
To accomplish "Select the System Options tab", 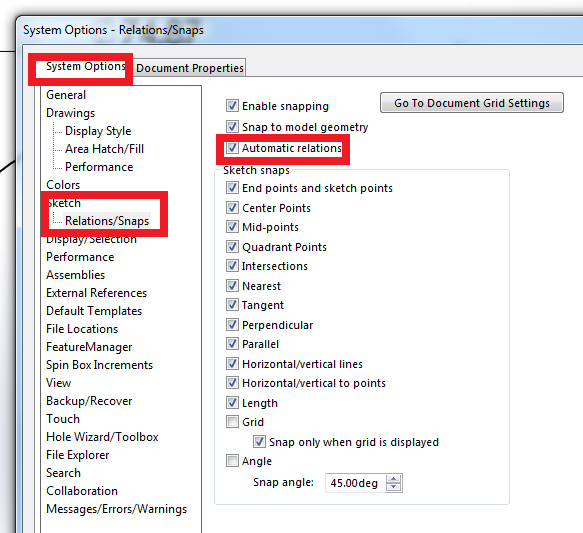I will pyautogui.click(x=85, y=67).
